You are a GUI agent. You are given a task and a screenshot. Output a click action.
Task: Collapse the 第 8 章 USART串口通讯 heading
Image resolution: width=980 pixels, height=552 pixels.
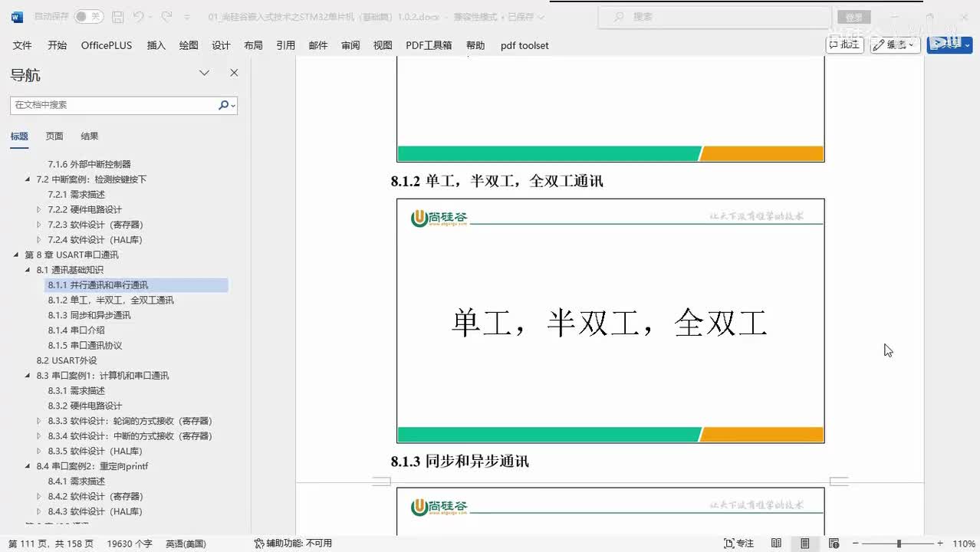point(17,255)
